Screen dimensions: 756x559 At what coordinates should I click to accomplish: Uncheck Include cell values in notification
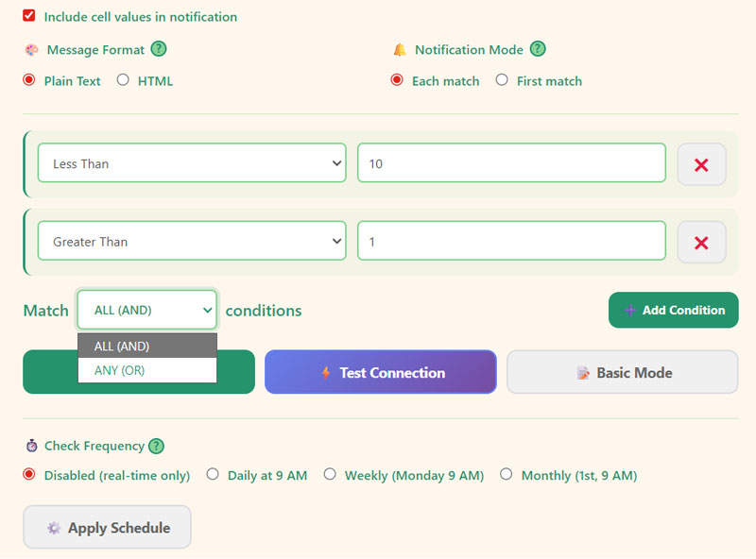click(x=26, y=15)
